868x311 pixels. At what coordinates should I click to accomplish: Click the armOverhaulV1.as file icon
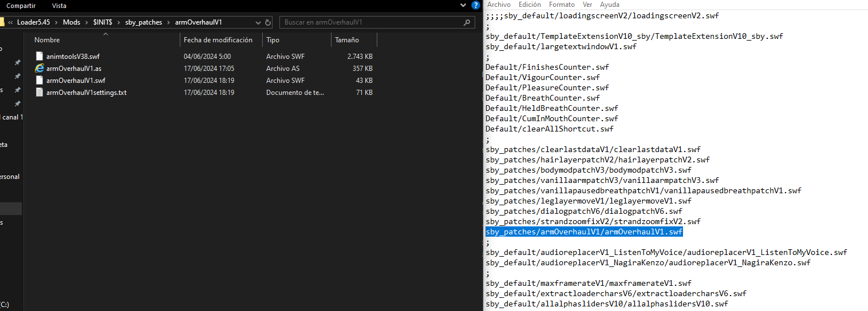40,69
